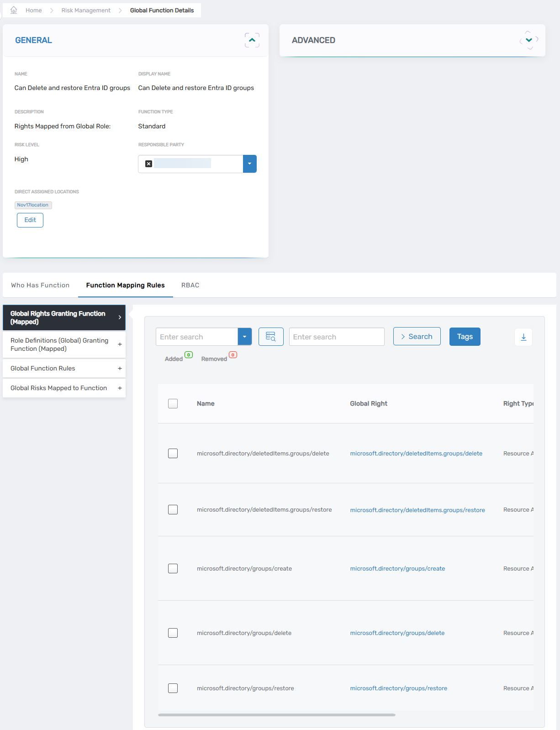Switch to Who Has Function tab
560x730 pixels.
click(40, 285)
